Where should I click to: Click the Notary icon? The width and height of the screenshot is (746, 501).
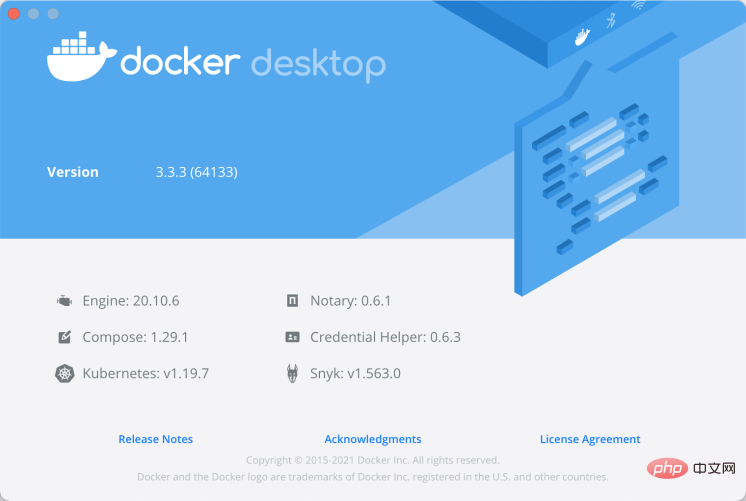point(292,300)
